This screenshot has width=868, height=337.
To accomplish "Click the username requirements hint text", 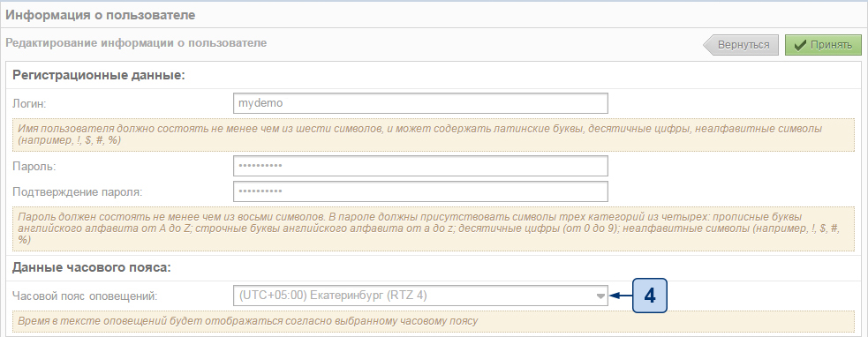I will tap(434, 134).
